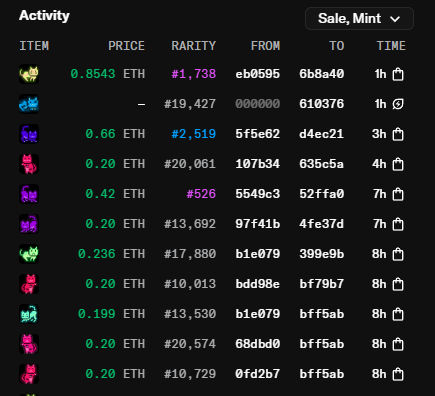Click the PRICE column header

click(127, 46)
